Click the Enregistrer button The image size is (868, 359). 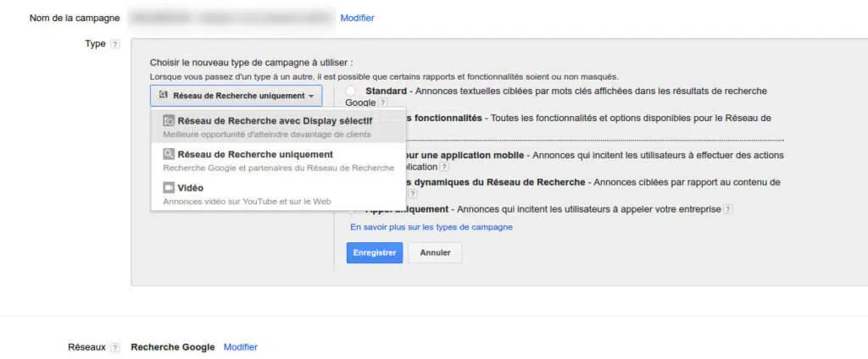click(x=374, y=253)
